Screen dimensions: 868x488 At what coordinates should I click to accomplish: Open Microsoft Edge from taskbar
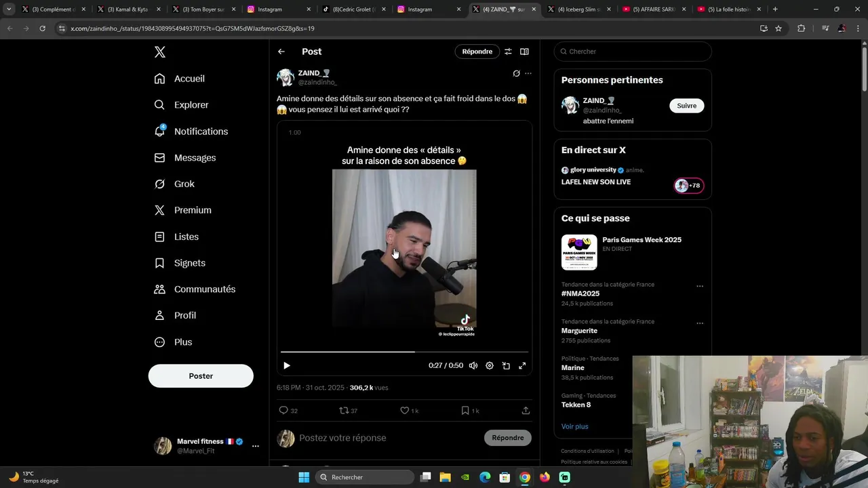coord(485,477)
